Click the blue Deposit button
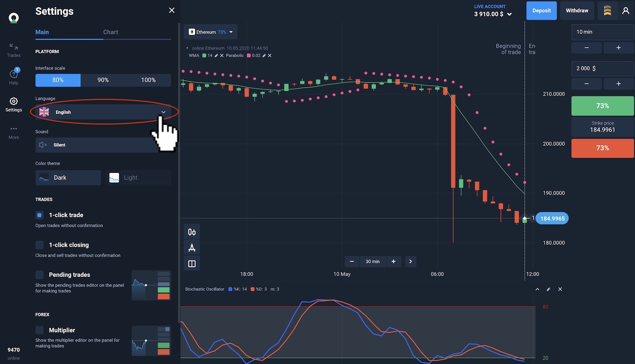 [541, 10]
